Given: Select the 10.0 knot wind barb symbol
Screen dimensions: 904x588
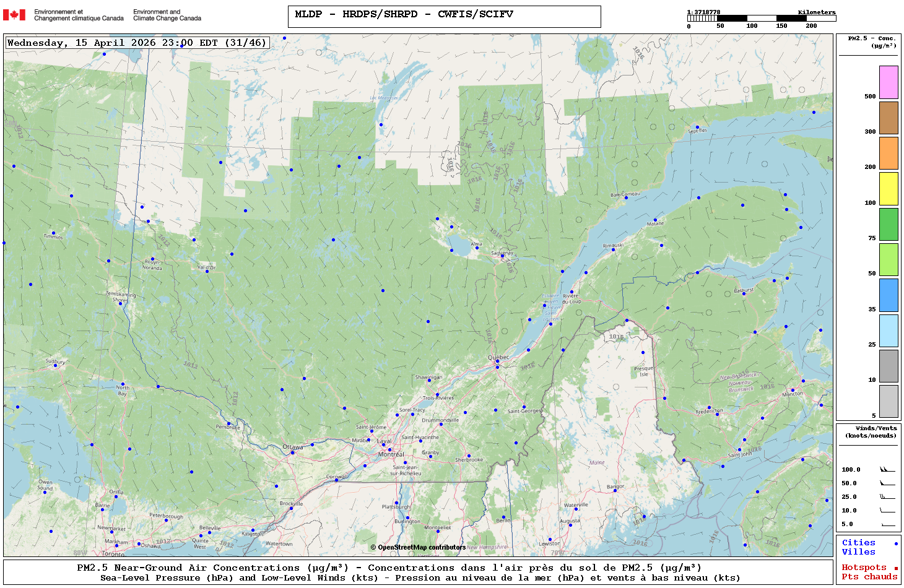Looking at the screenshot, I should pyautogui.click(x=887, y=511).
